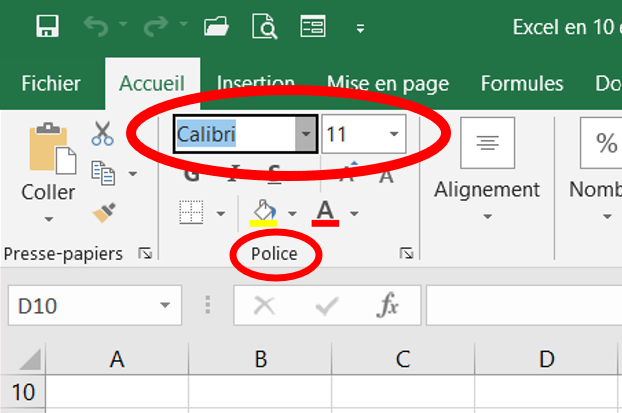This screenshot has width=622, height=413.
Task: Expand the Alignement group dropdown
Action: pos(488,217)
